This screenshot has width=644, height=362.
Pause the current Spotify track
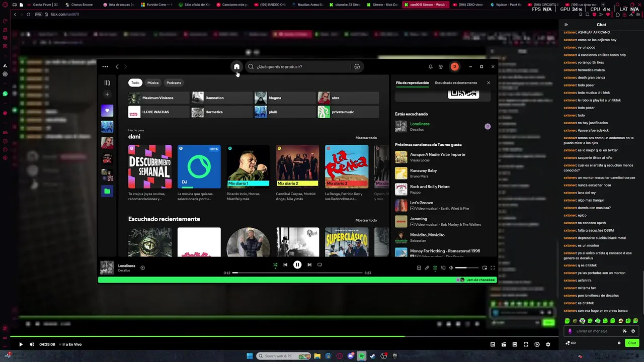(x=297, y=264)
